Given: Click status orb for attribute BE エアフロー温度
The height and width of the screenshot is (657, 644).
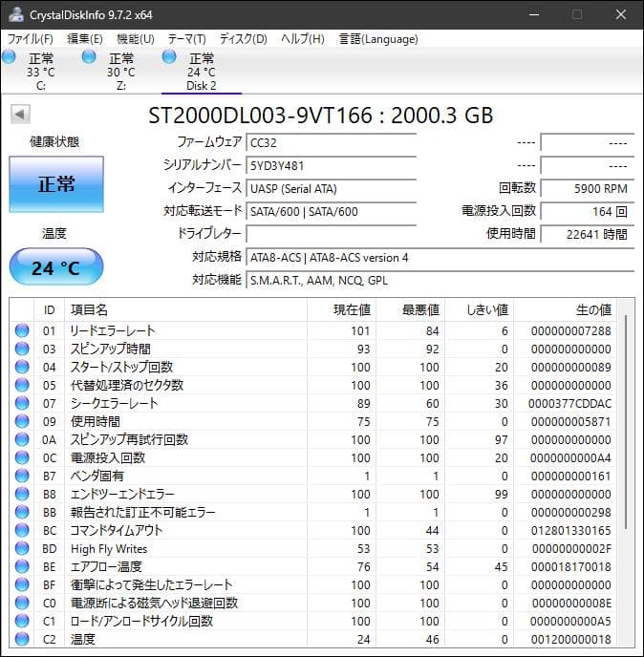Looking at the screenshot, I should click(22, 566).
